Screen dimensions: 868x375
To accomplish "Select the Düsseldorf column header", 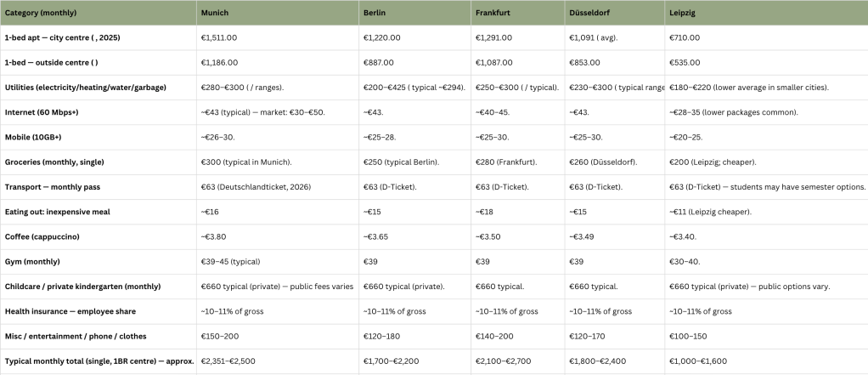I will pos(589,14).
